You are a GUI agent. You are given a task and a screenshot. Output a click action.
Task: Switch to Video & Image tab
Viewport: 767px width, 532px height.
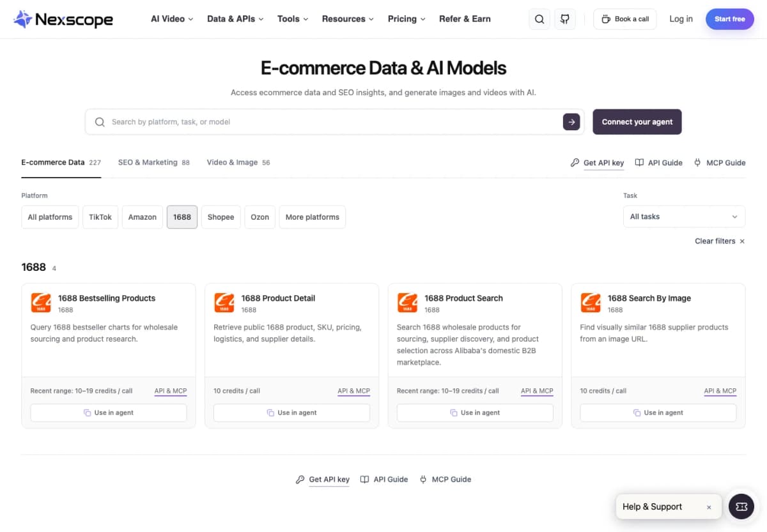[x=238, y=162]
